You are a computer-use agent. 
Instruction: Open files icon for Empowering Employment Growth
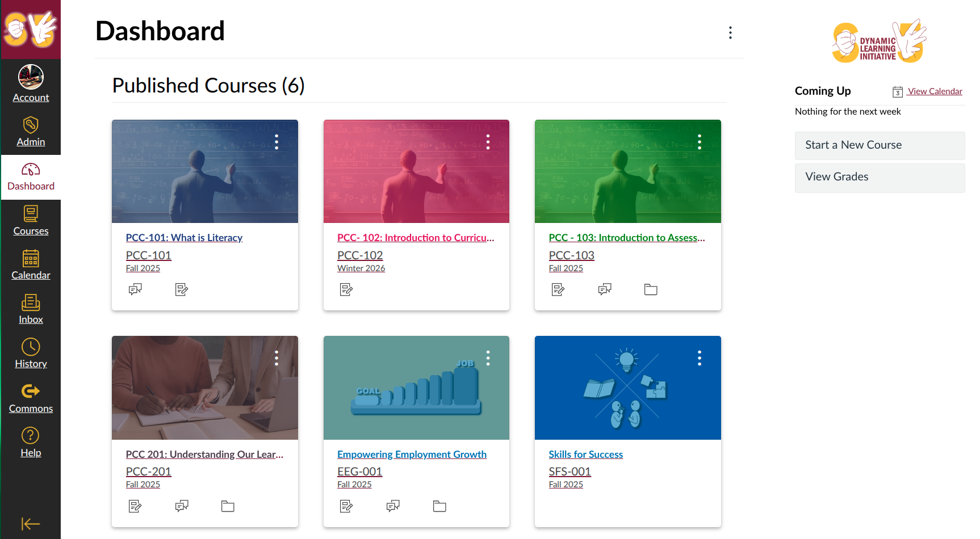click(x=439, y=506)
